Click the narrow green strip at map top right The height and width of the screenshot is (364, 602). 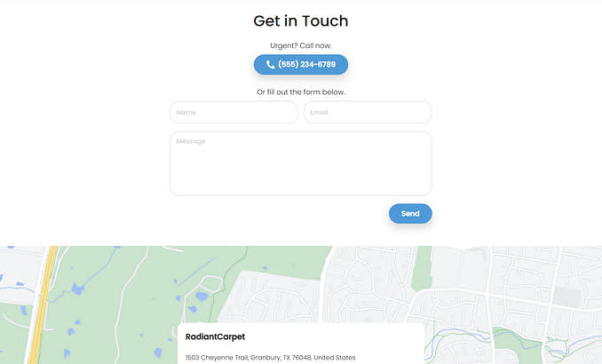422,267
